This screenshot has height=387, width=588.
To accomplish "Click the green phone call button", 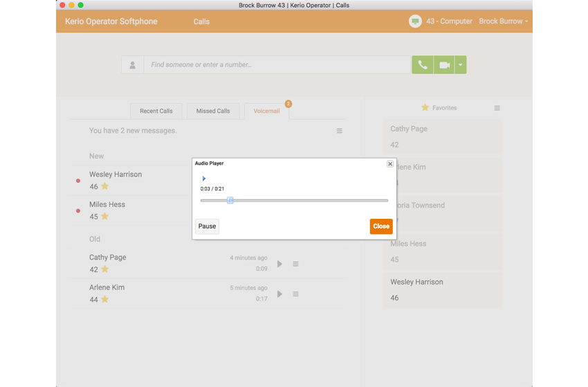I will [423, 65].
